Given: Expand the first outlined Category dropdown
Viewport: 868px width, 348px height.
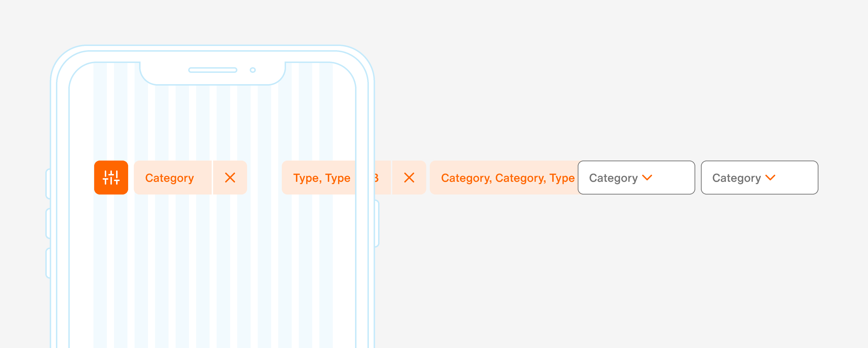Looking at the screenshot, I should coord(636,178).
